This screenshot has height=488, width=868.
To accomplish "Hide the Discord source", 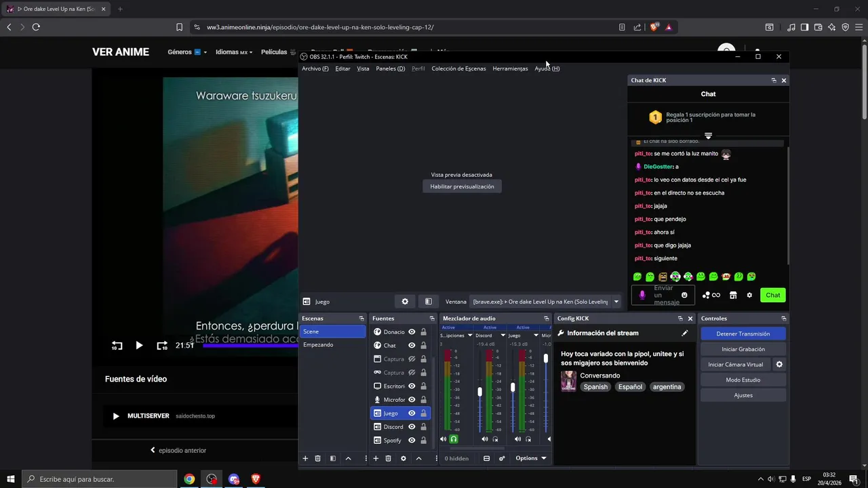I will (x=412, y=427).
